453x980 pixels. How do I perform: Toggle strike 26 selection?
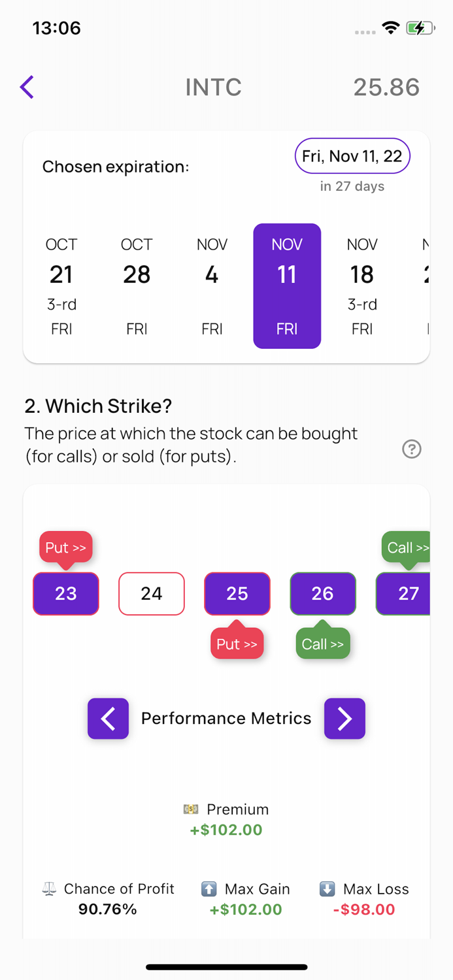pos(322,594)
